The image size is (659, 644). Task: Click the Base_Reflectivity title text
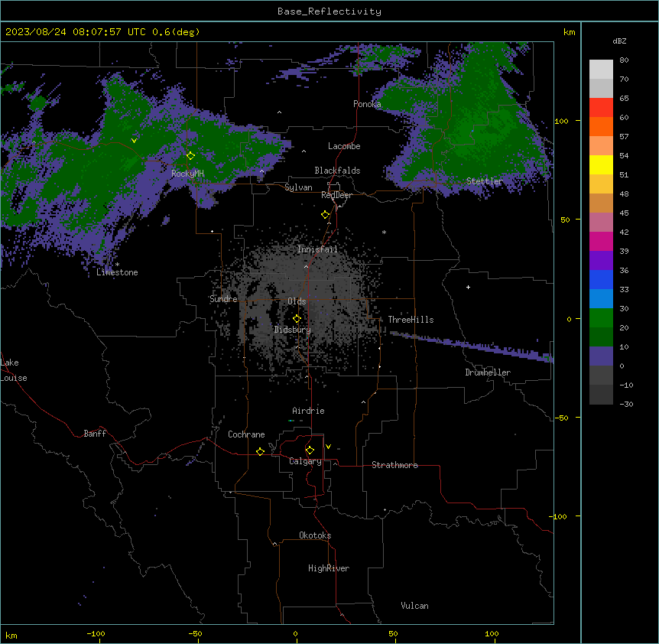tap(329, 11)
